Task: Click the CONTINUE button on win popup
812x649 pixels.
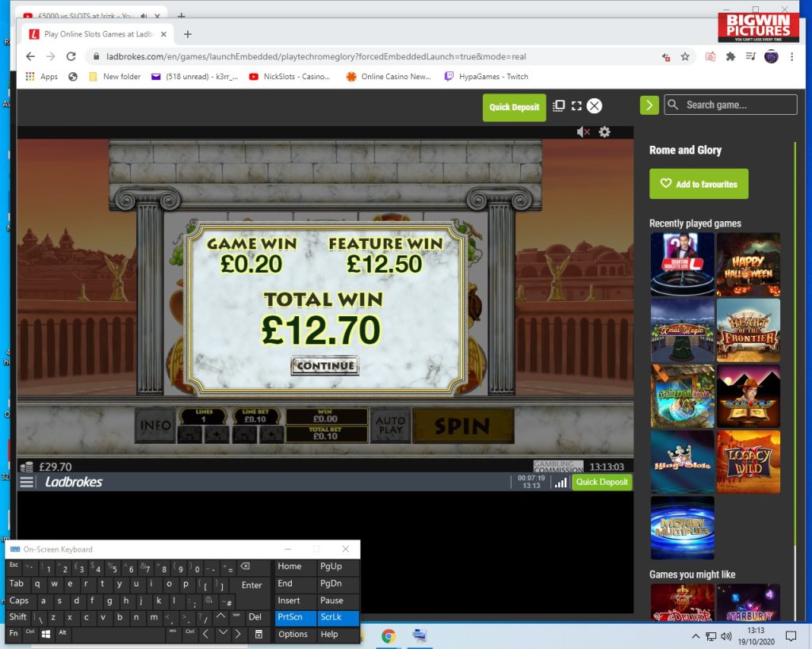Action: 324,366
